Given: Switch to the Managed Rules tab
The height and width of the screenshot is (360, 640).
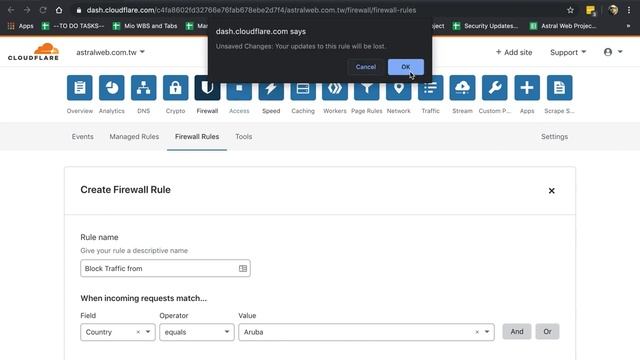Looking at the screenshot, I should coord(134,137).
